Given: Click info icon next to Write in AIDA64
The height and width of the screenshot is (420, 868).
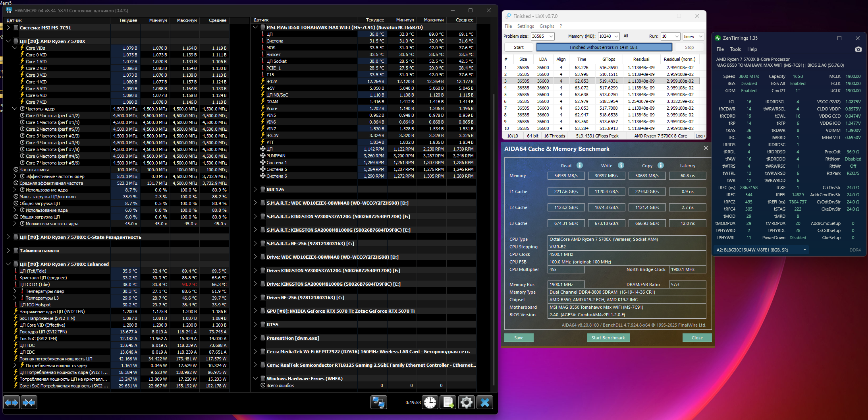Looking at the screenshot, I should click(621, 165).
